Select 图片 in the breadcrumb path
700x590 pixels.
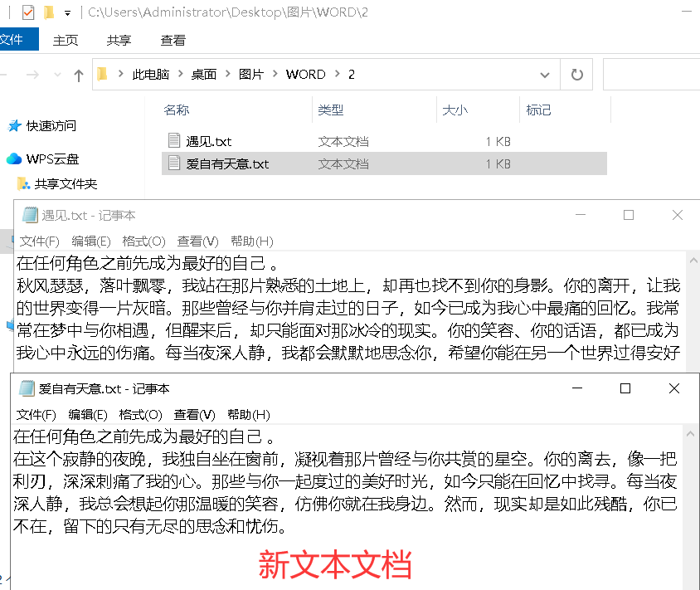pos(251,74)
